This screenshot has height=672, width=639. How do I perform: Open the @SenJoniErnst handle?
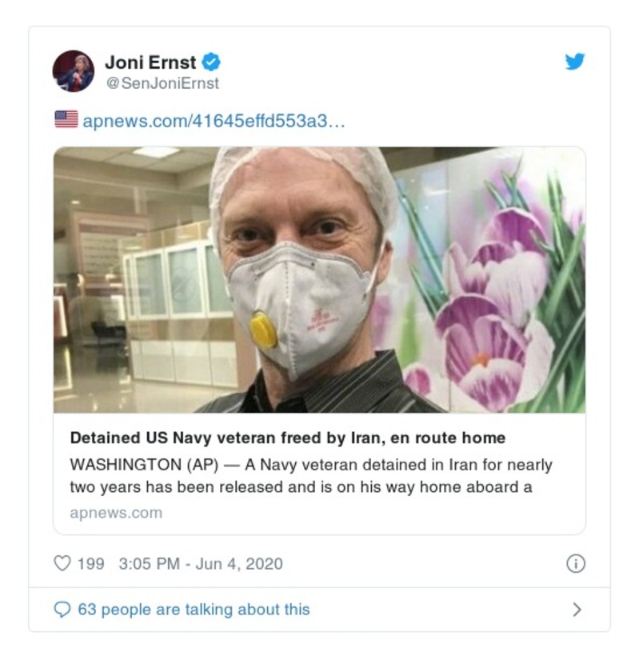coord(162,83)
